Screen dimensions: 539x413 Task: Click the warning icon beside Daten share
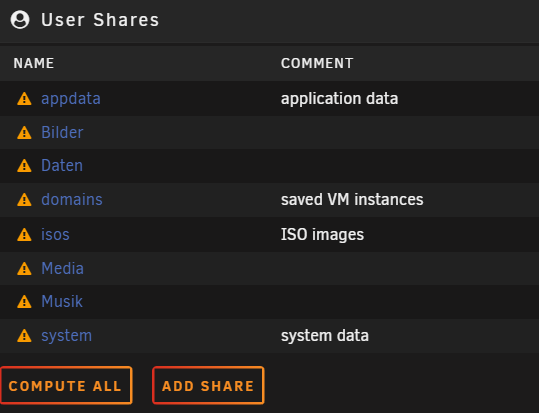(x=24, y=165)
